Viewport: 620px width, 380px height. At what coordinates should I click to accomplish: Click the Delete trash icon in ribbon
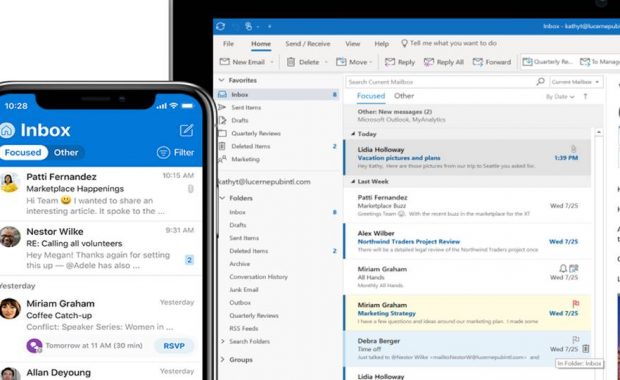pyautogui.click(x=291, y=62)
